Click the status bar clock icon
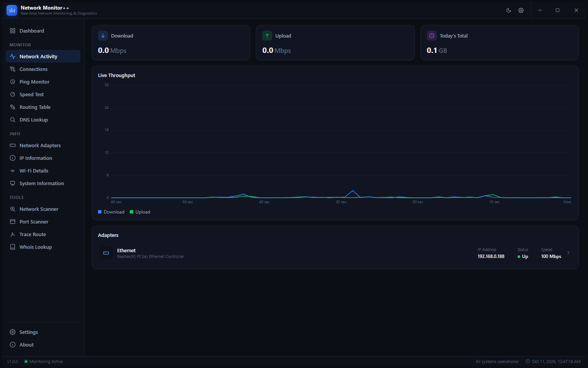This screenshot has width=588, height=368. pos(528,361)
